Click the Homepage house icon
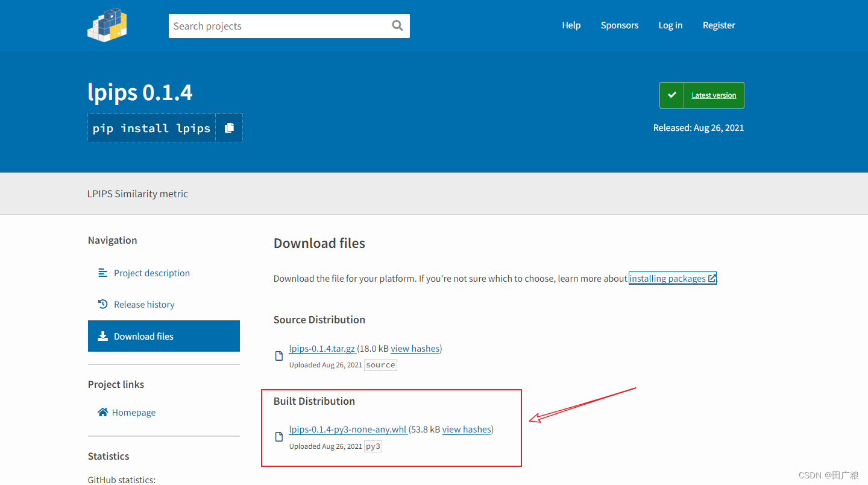The image size is (868, 485). (102, 412)
